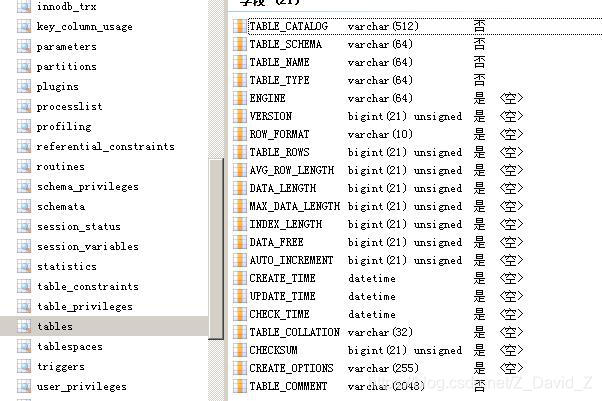Click the table icon beside tables entry

(x=24, y=326)
